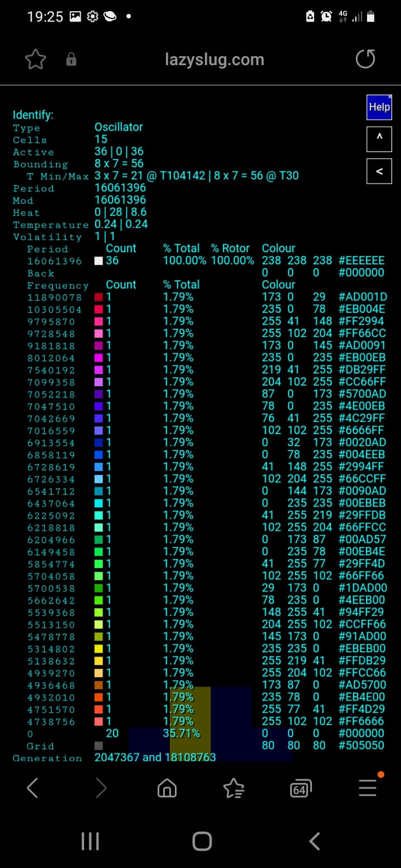Select the orange swatch for 4932010

(99, 697)
